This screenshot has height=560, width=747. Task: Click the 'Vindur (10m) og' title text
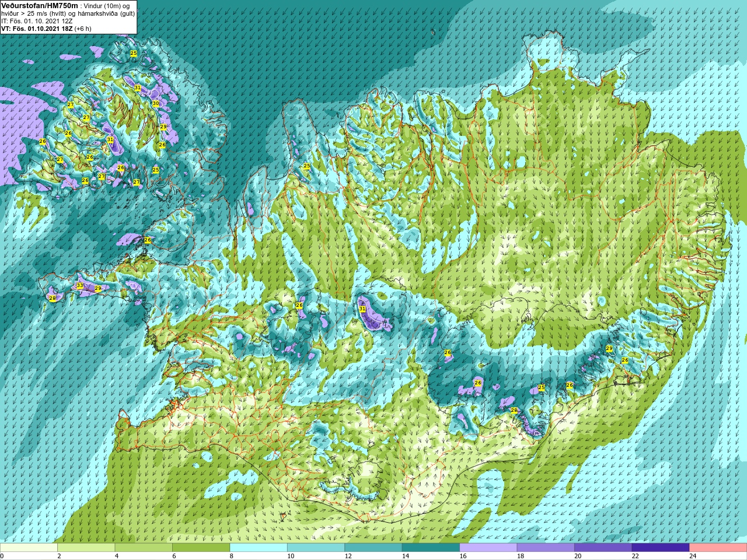[107, 6]
